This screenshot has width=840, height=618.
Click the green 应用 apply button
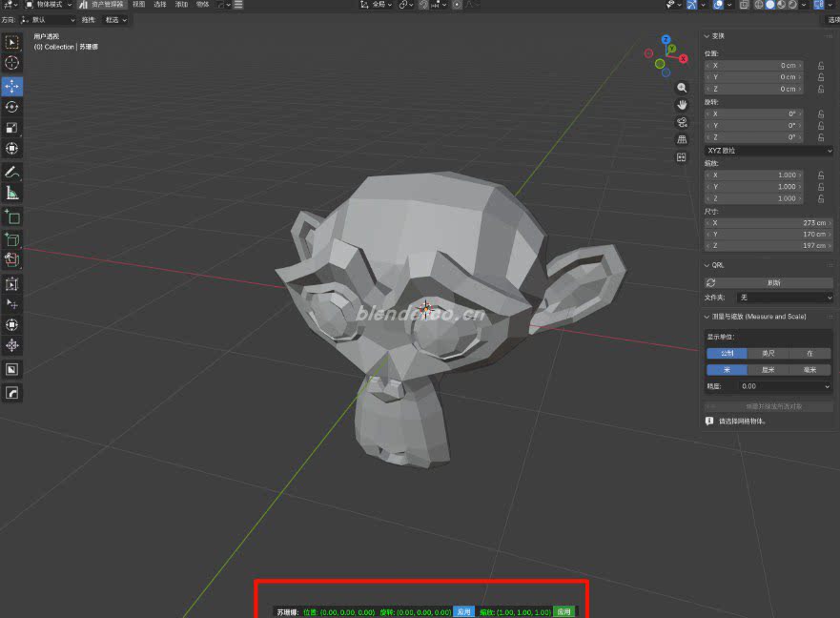point(563,611)
